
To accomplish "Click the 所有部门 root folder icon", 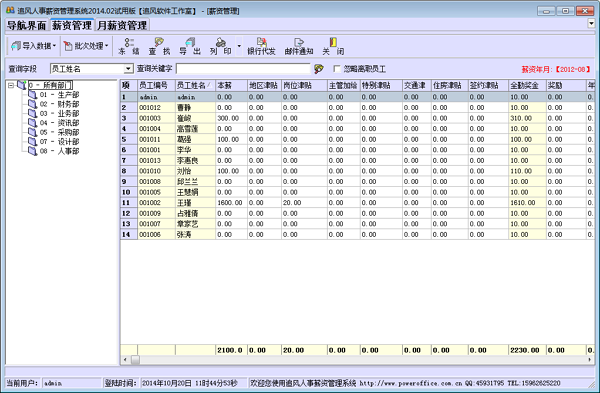I will [x=21, y=85].
